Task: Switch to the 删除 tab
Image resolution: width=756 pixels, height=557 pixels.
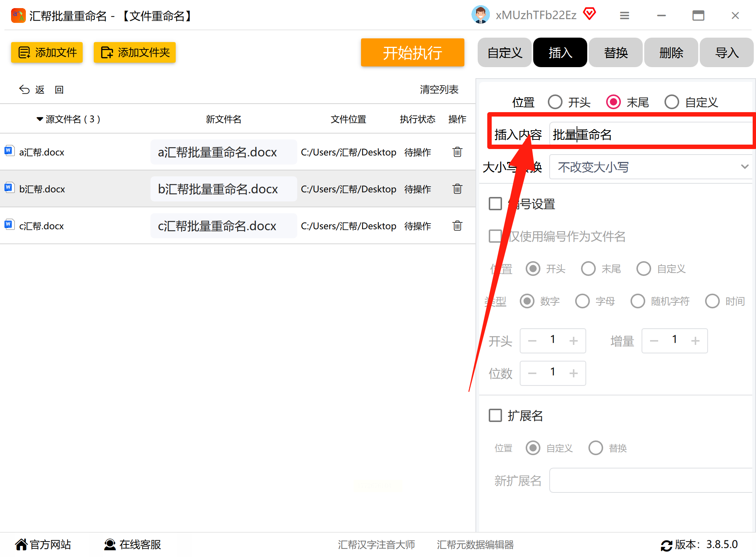Action: (671, 53)
